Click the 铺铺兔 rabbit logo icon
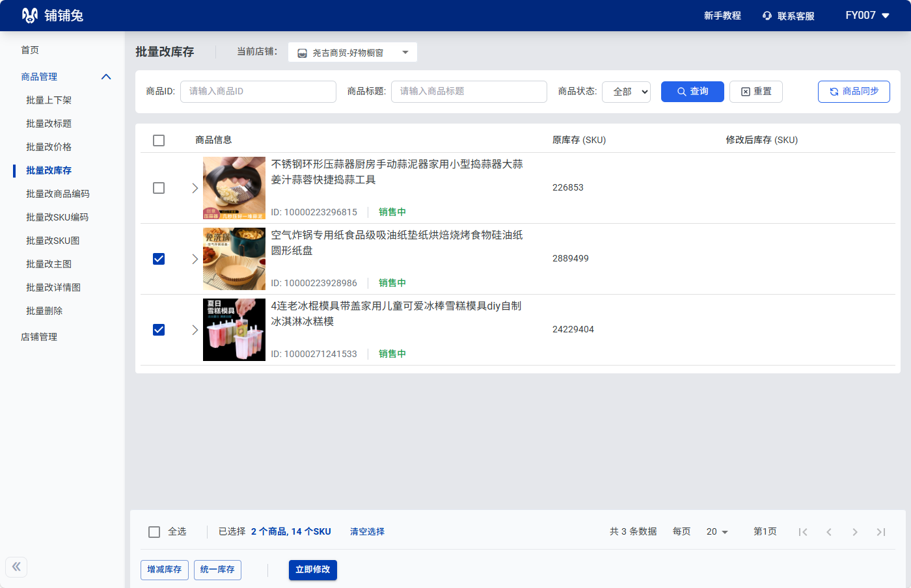Viewport: 911px width, 588px height. point(29,16)
